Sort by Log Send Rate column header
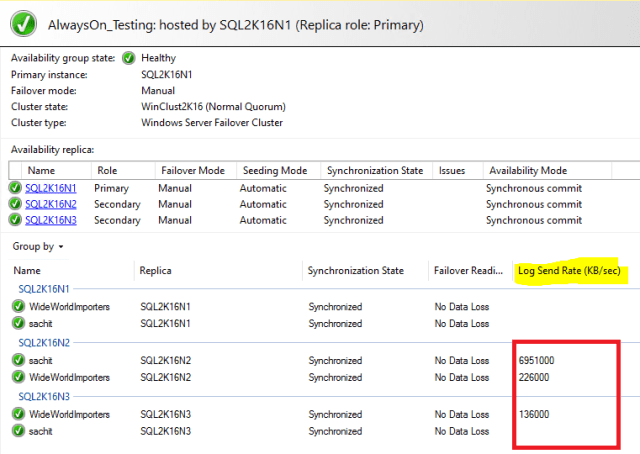This screenshot has height=454, width=640. pos(568,270)
